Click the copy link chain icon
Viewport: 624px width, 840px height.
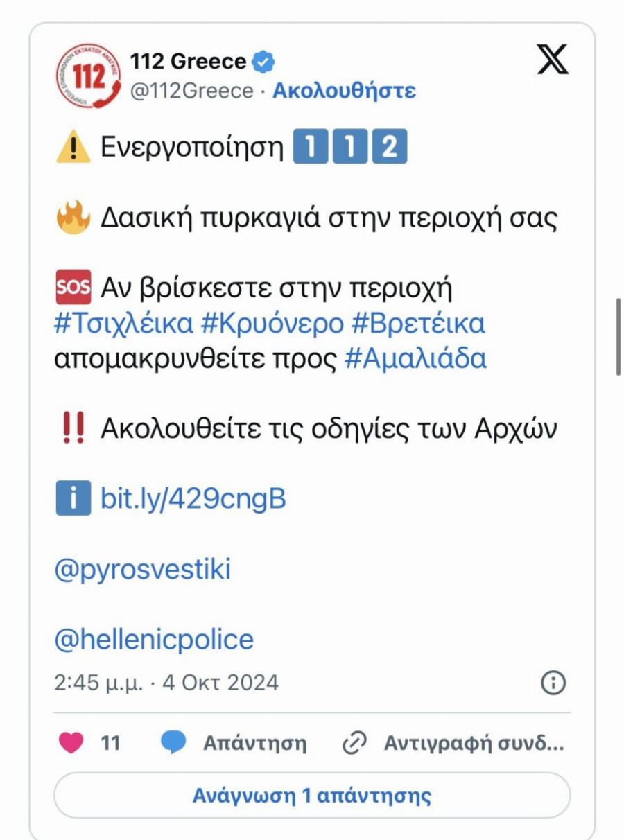click(x=355, y=741)
